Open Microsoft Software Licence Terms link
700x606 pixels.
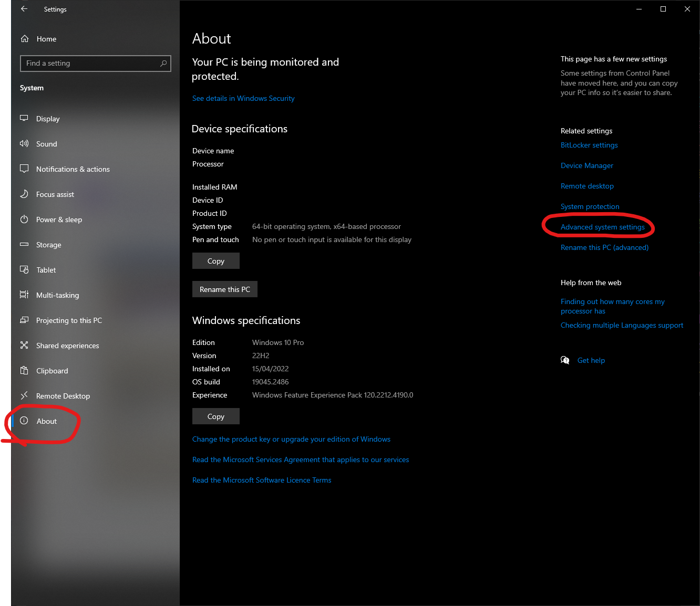click(262, 480)
